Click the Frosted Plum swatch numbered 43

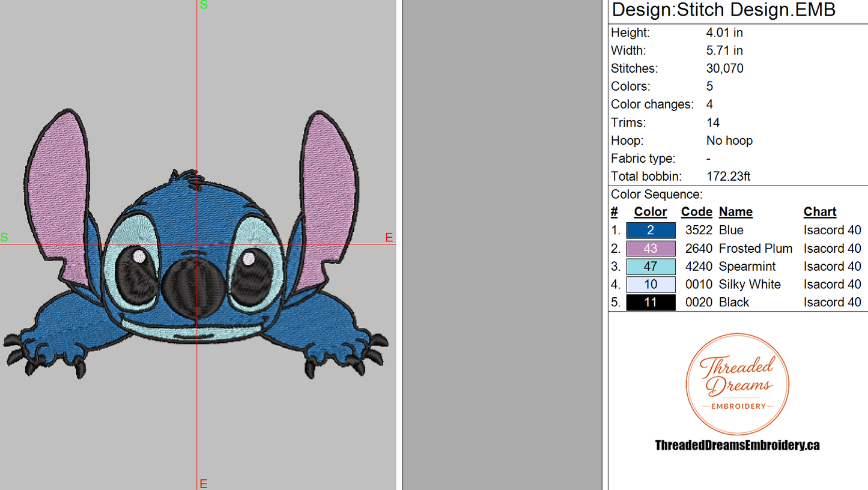[651, 248]
